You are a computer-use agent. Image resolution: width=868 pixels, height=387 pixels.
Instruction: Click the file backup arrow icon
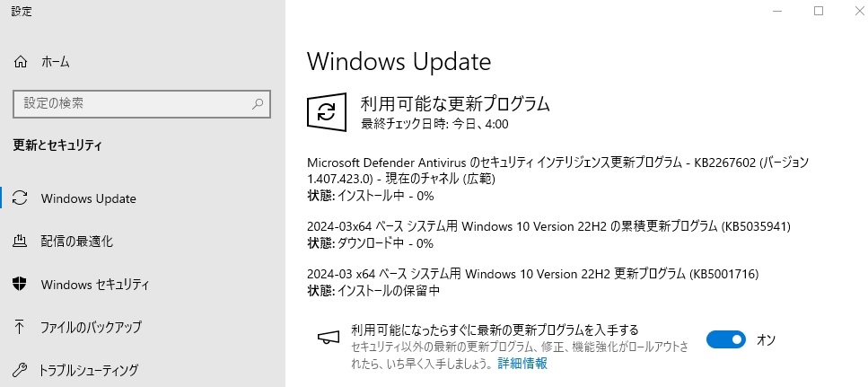[x=22, y=328]
